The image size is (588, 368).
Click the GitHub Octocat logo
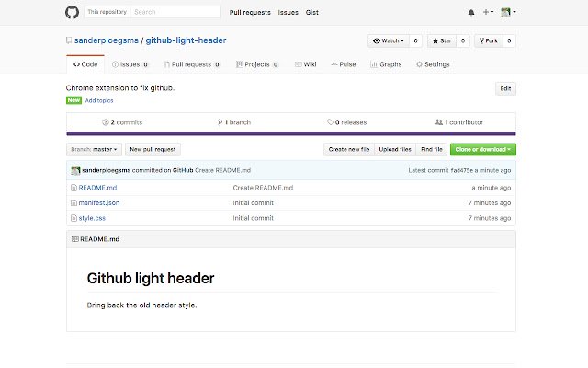click(x=72, y=12)
